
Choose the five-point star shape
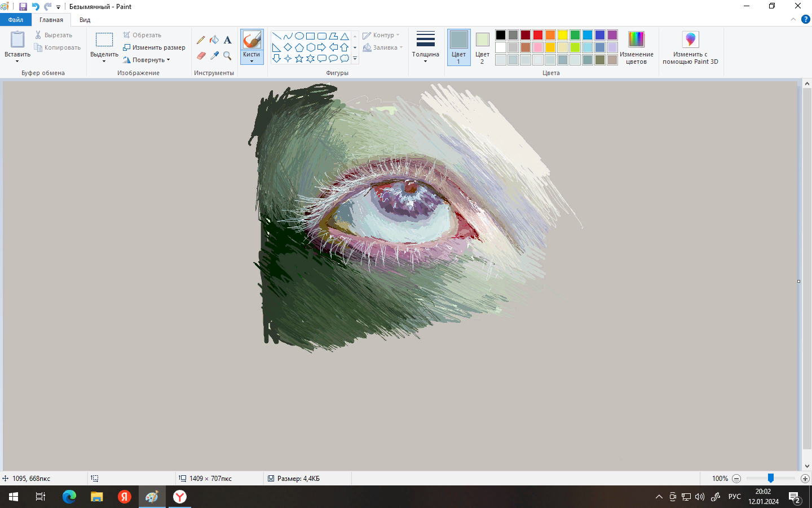(x=299, y=59)
